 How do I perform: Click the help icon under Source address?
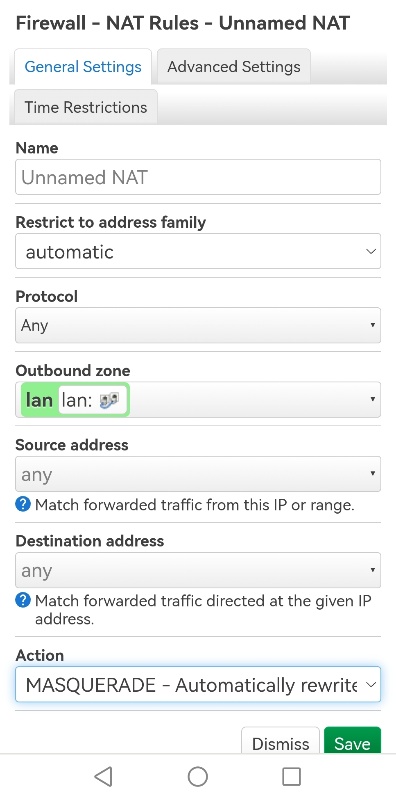tap(23, 505)
